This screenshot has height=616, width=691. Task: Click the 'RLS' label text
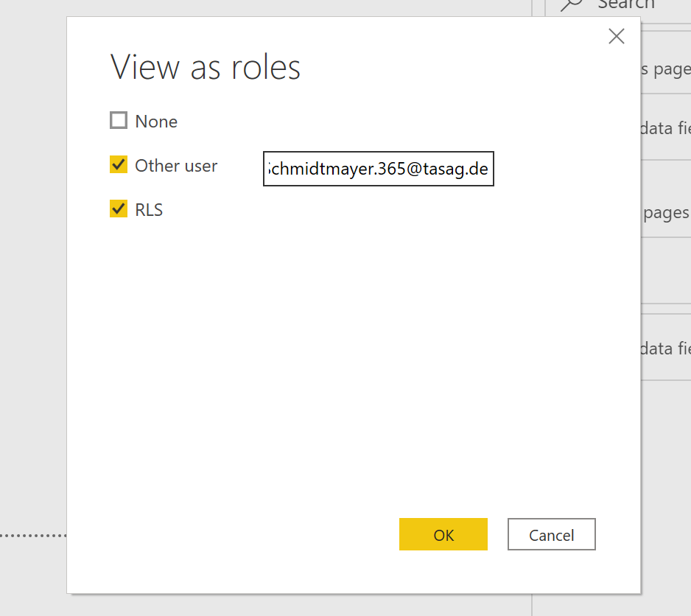pyautogui.click(x=149, y=210)
